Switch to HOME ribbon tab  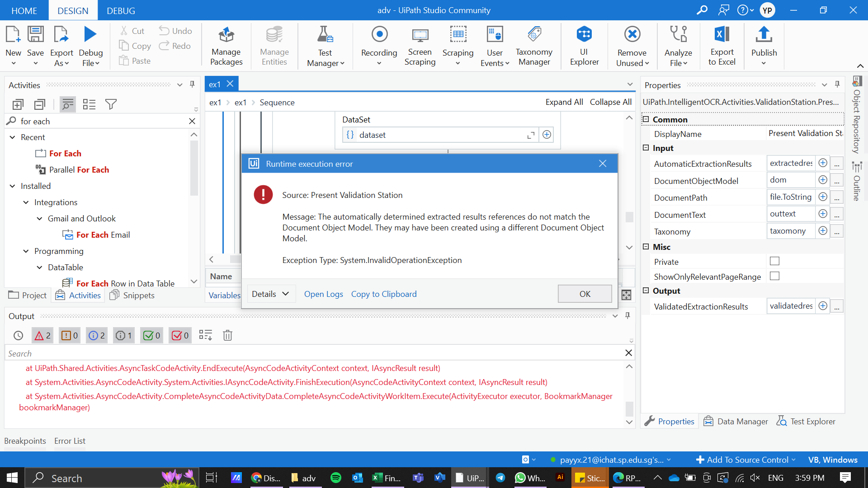point(24,10)
